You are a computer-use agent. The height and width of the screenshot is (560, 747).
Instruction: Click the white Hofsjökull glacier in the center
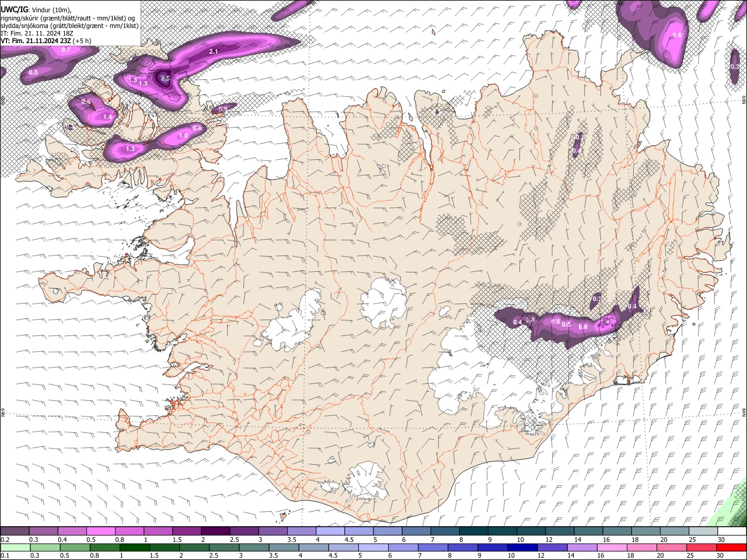click(384, 303)
